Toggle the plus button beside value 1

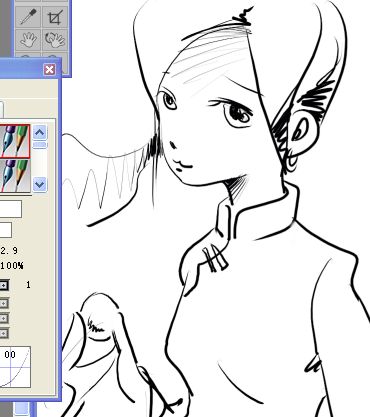pyautogui.click(x=4, y=285)
